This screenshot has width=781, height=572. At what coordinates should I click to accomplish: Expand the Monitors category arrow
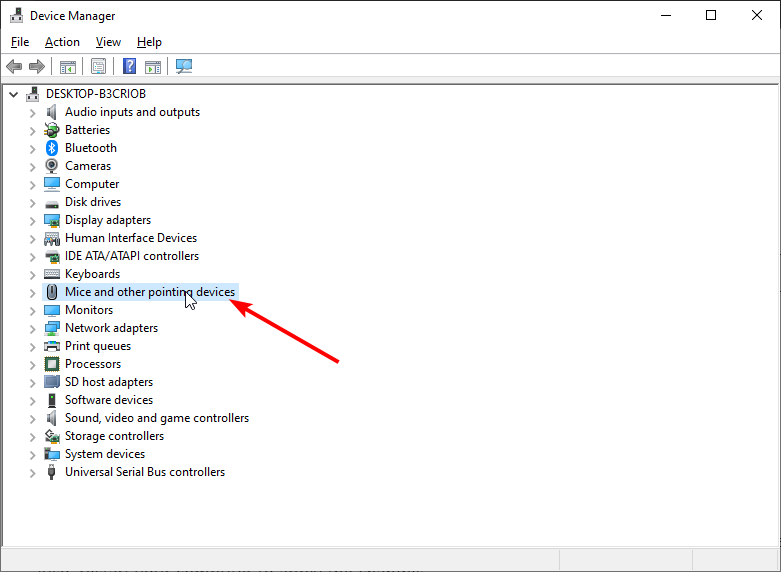pos(32,311)
